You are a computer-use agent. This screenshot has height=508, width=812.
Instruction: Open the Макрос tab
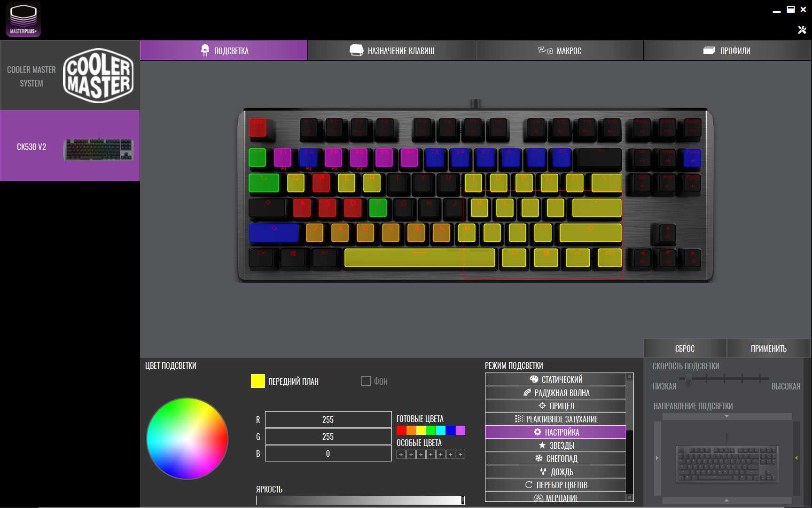[559, 51]
